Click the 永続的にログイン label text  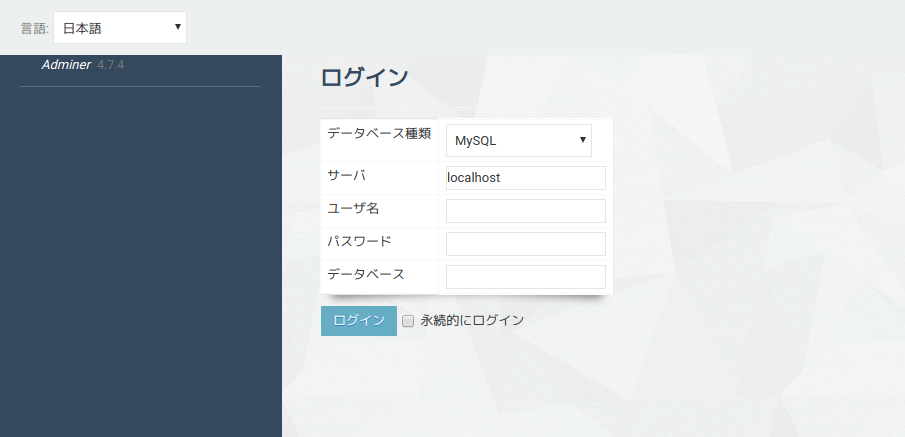[x=472, y=321]
